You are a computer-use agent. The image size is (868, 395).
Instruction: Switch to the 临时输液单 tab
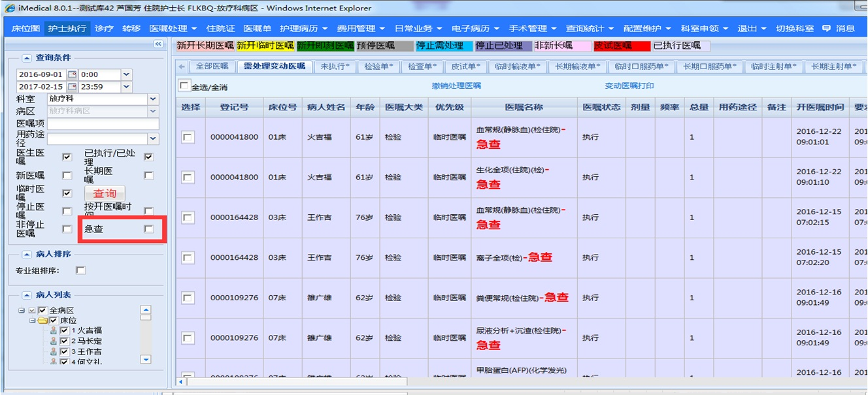coord(518,67)
